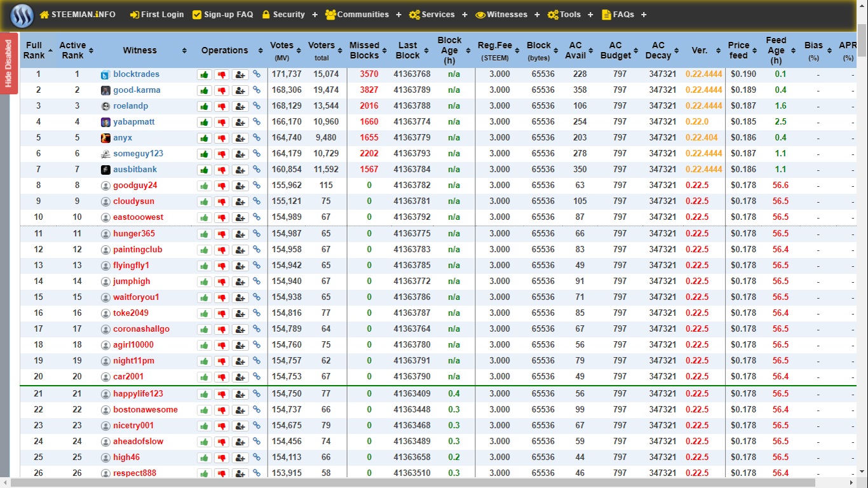Expand Security menu with plus sign

315,15
